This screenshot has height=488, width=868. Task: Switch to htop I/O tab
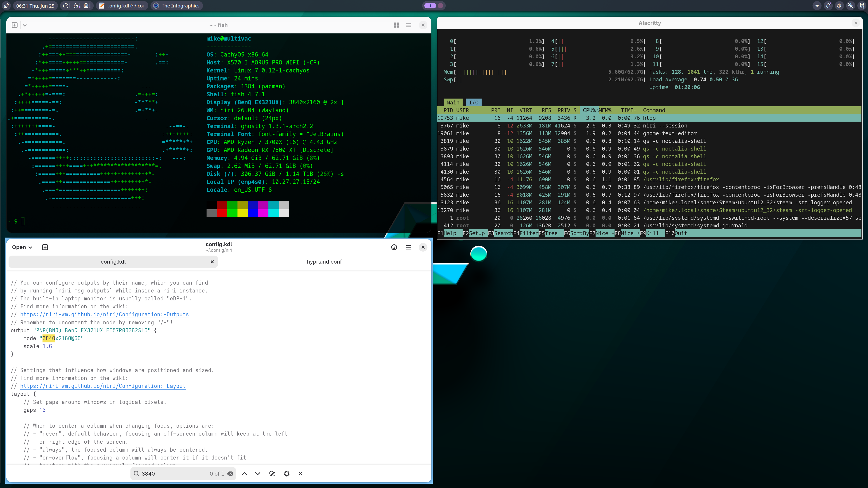point(473,102)
